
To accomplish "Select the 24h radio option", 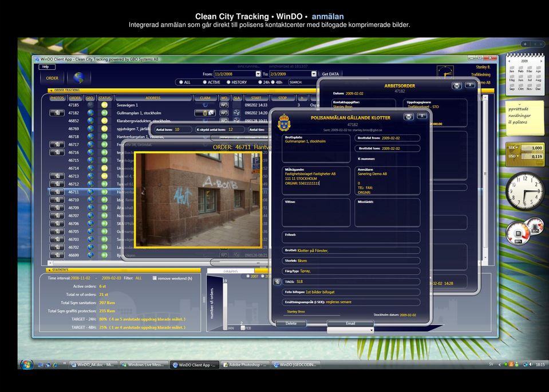I will point(260,82).
